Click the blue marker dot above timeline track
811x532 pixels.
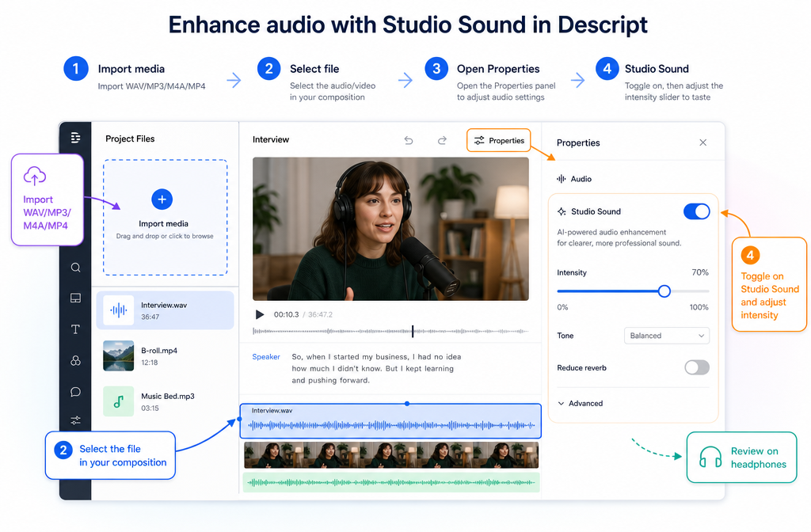pos(407,403)
